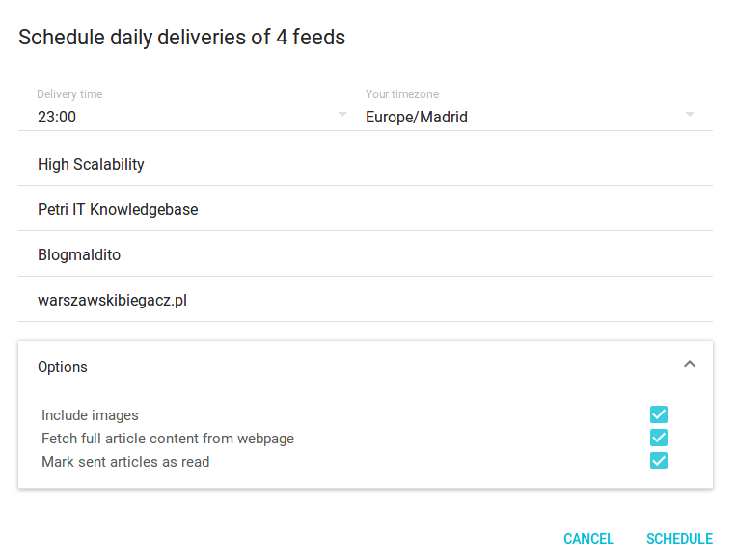Image resolution: width=736 pixels, height=560 pixels.
Task: Open the timezone dropdown arrow
Action: pyautogui.click(x=689, y=115)
